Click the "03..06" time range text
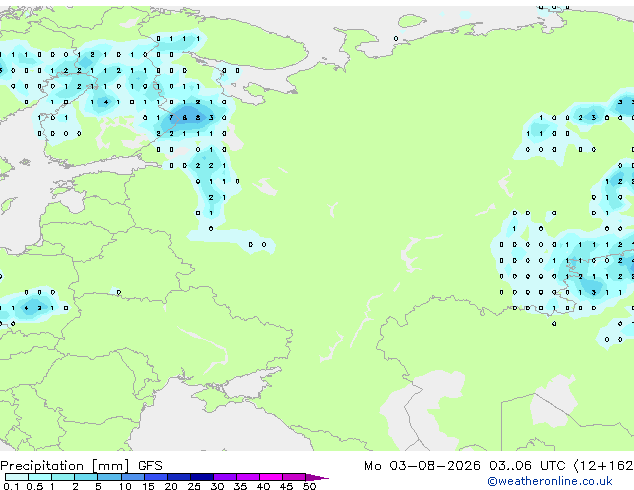 point(511,466)
